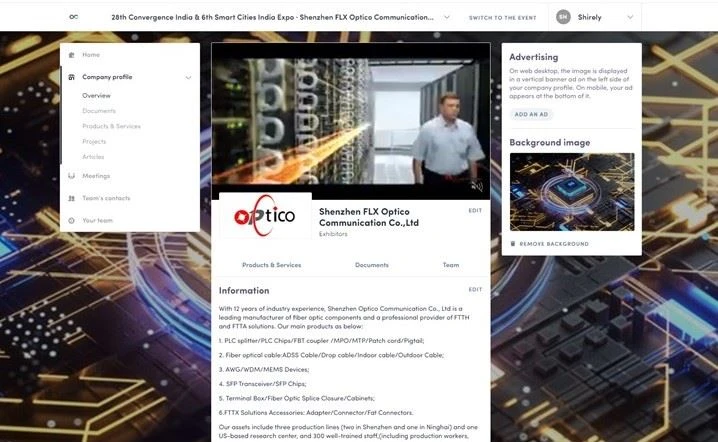Screen dimensions: 718x442
Task: Open the Home icon in sidebar
Action: point(71,55)
